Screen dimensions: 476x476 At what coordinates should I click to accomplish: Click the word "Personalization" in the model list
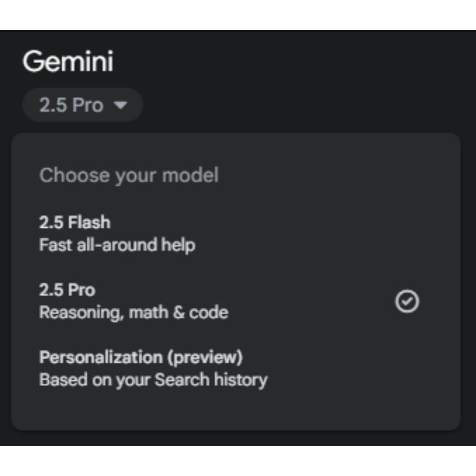click(x=100, y=357)
